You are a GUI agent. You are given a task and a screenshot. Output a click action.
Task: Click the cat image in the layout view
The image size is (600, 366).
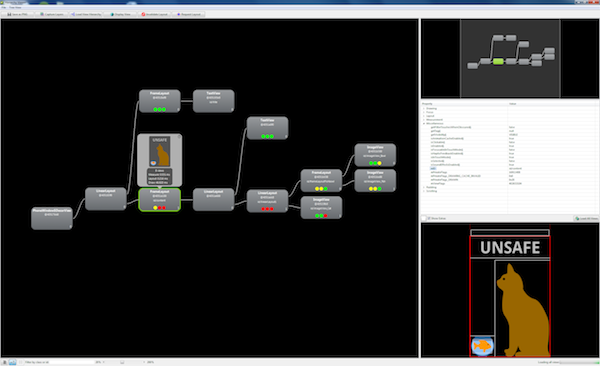522,309
